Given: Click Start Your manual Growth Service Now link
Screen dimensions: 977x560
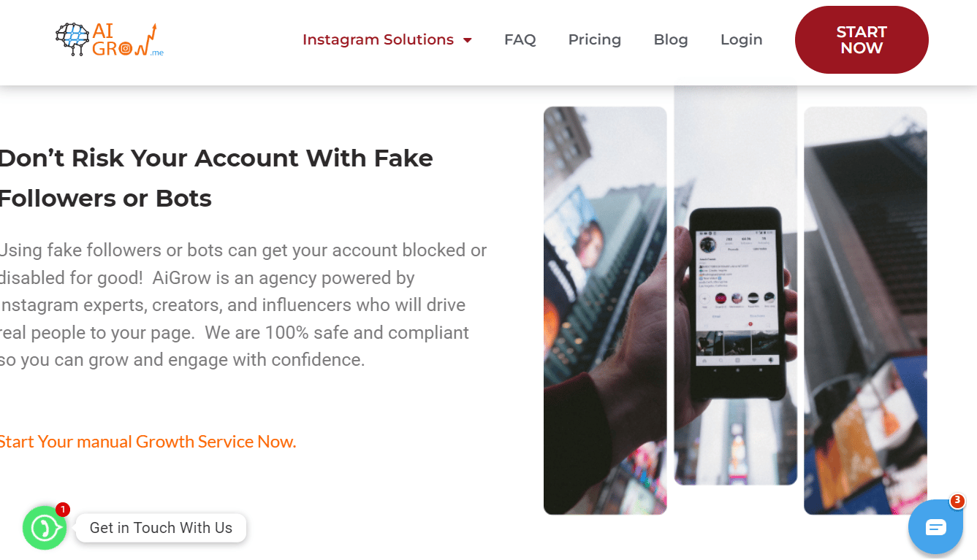Looking at the screenshot, I should pyautogui.click(x=148, y=442).
